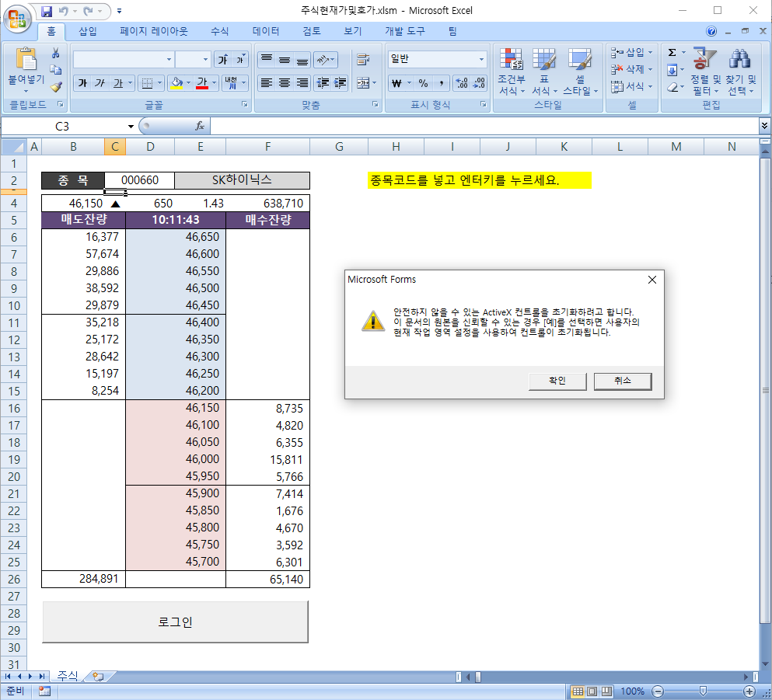Select stock code cell 000660
Image resolution: width=772 pixels, height=700 pixels.
click(140, 180)
